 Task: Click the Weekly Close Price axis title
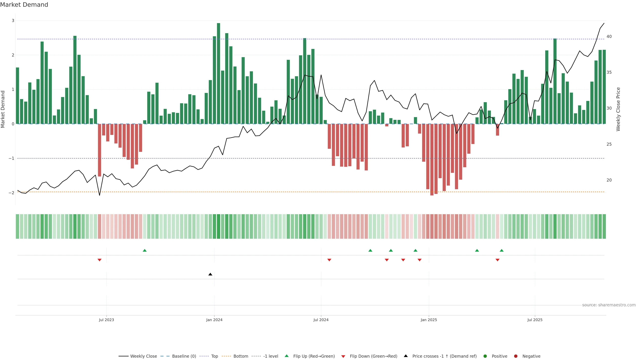[x=618, y=109]
